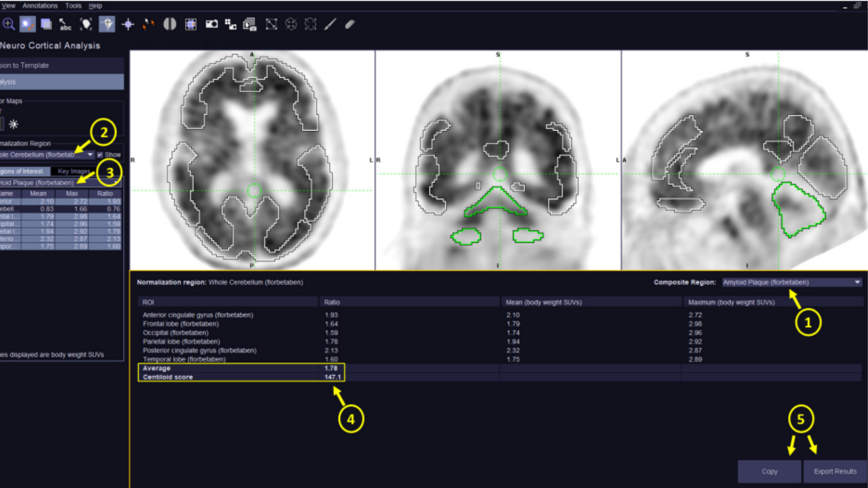
Task: Select the abc text annotation tool
Action: click(66, 24)
